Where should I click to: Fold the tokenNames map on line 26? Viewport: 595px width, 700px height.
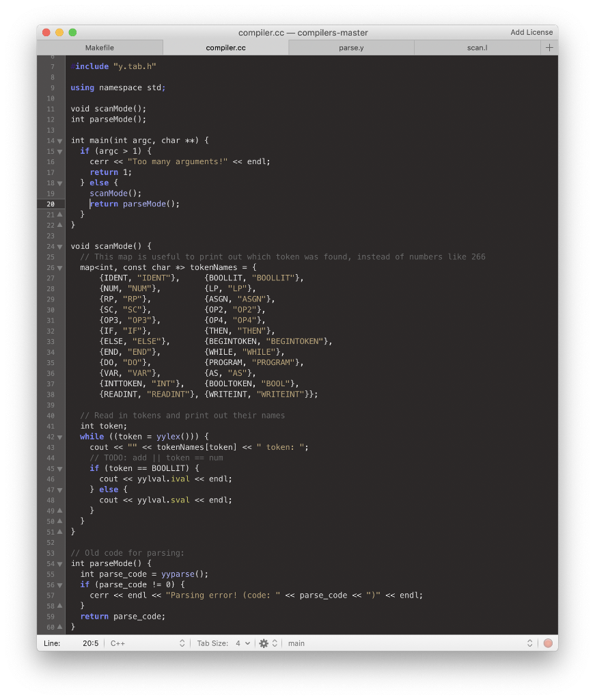pos(59,268)
